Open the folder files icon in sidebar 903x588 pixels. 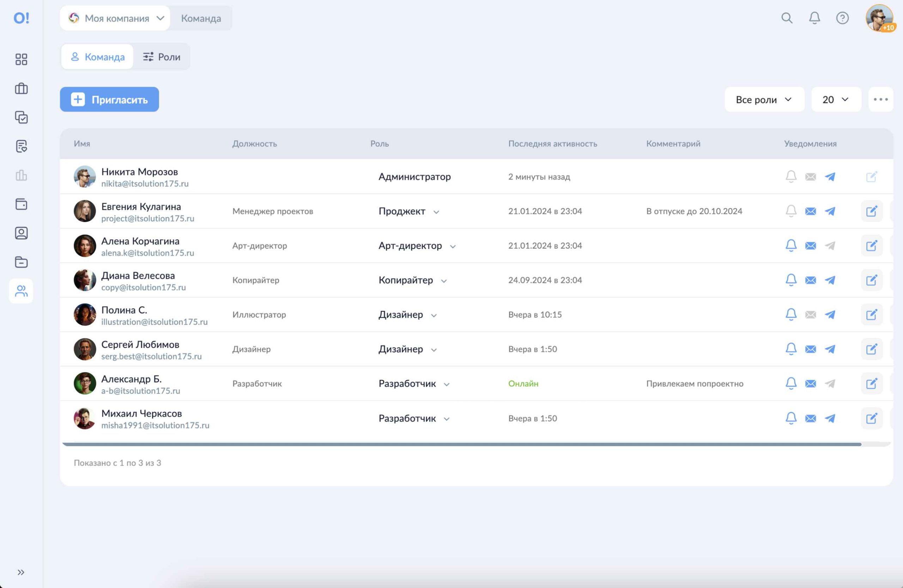21,262
